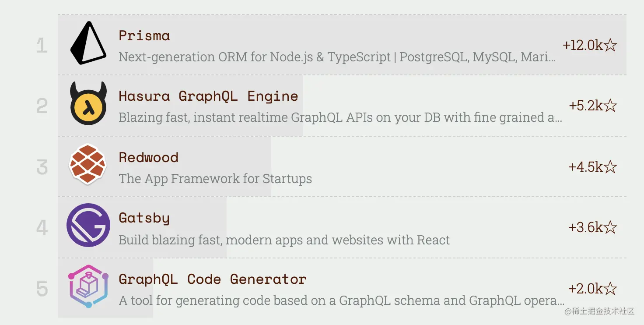Open the Hasura horned lambda logo
This screenshot has height=325, width=644.
(88, 103)
